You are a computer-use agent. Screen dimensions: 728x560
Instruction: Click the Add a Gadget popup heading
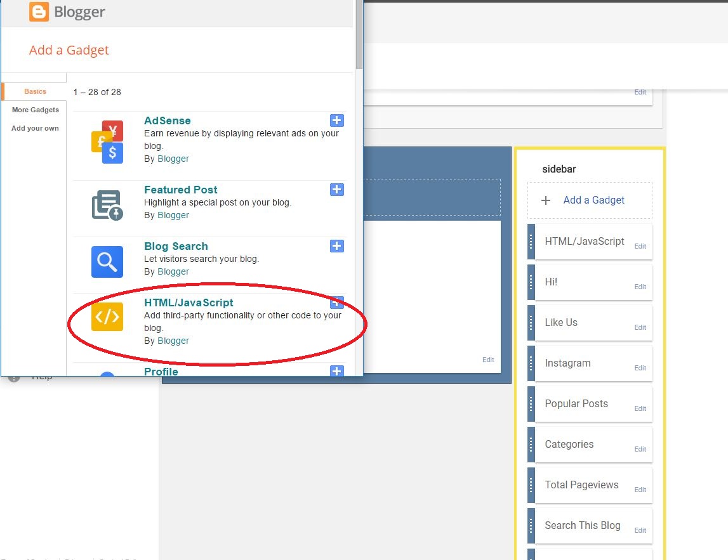(69, 50)
